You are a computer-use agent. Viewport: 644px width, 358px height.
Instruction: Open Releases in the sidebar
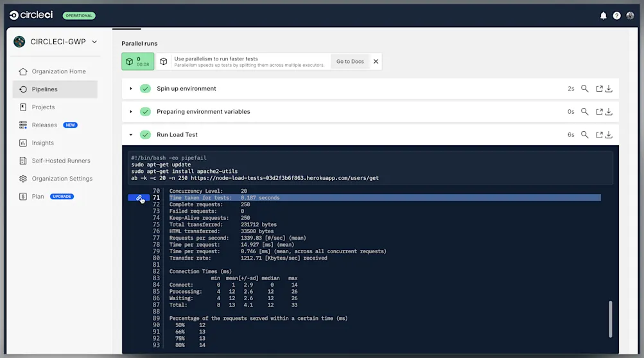pos(44,125)
